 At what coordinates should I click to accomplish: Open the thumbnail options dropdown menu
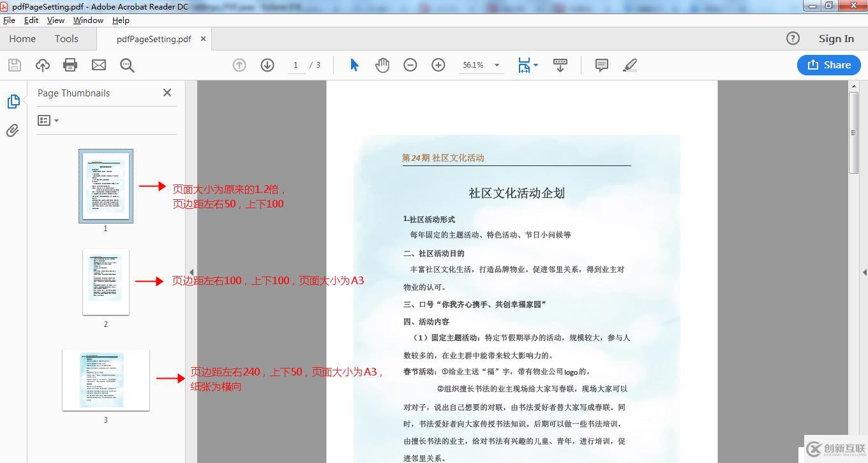click(x=48, y=121)
